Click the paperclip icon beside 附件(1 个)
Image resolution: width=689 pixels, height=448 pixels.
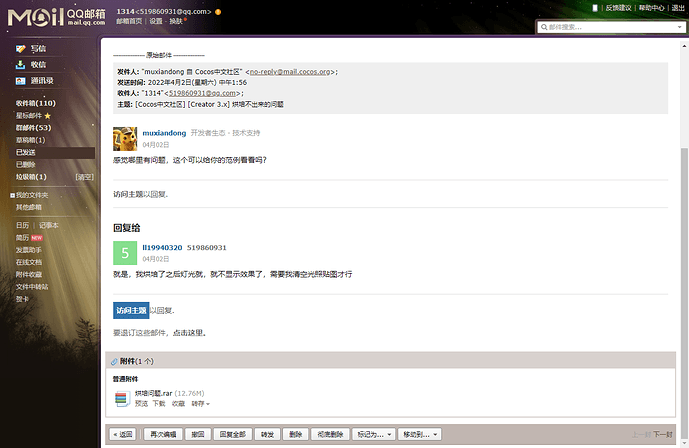[114, 361]
